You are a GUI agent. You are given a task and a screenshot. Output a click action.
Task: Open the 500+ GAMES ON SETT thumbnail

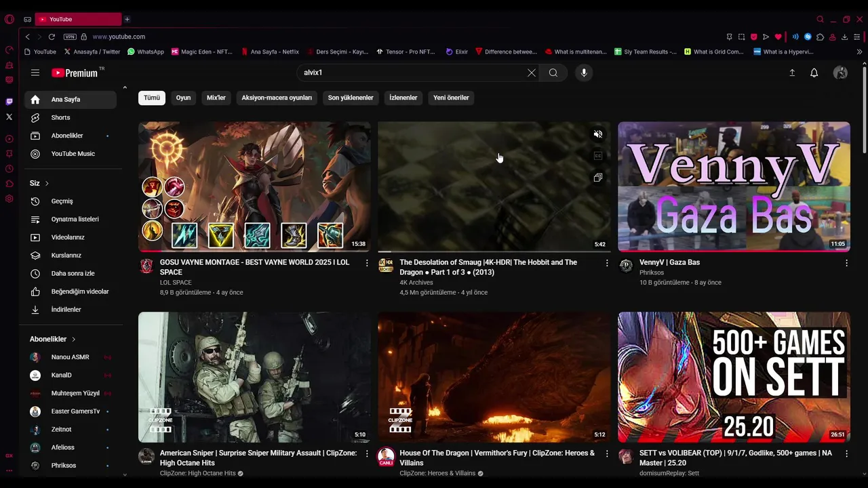tap(734, 377)
